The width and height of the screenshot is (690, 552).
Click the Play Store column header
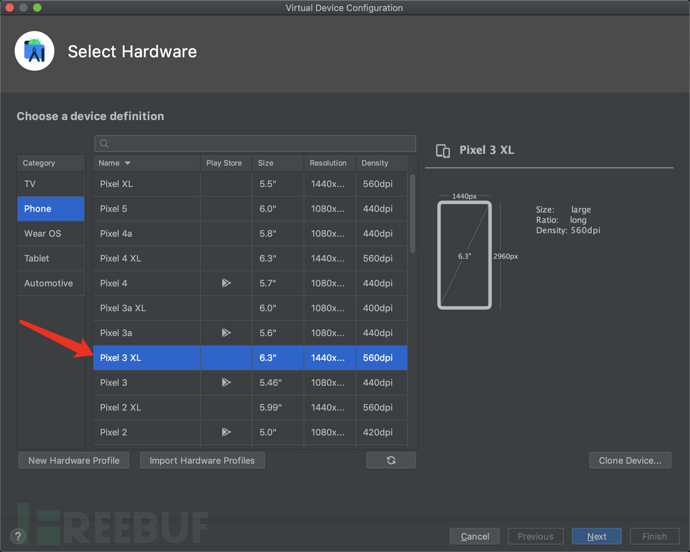point(226,163)
